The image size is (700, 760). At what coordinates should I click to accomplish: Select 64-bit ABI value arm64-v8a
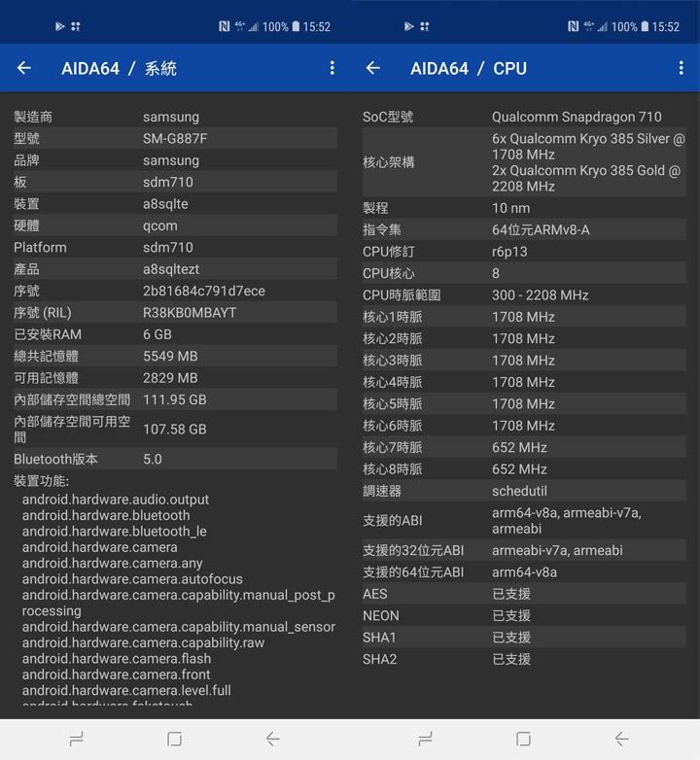coord(524,572)
